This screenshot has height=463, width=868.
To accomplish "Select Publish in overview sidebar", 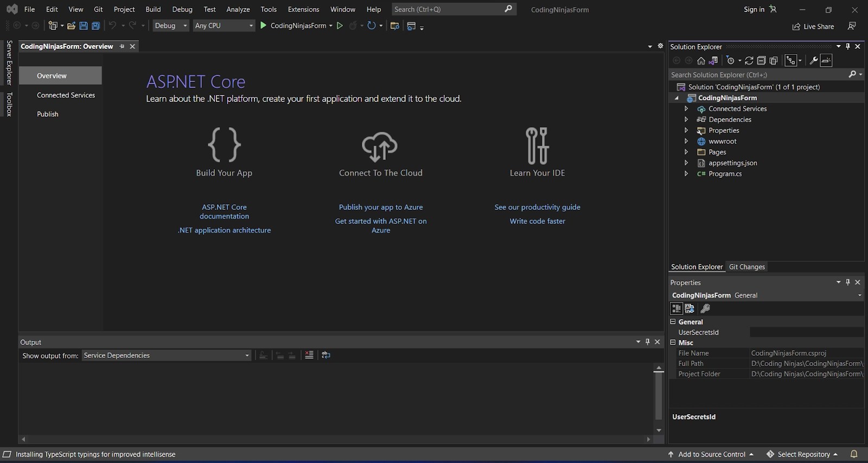I will [48, 114].
